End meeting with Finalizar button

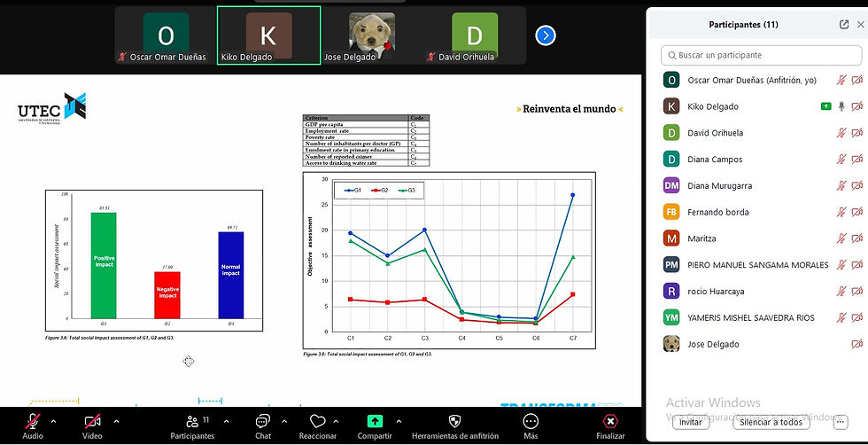click(610, 426)
